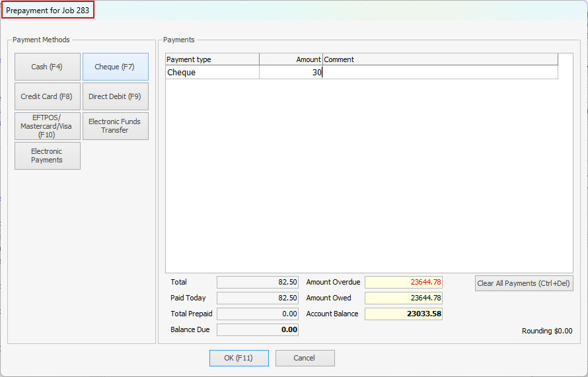Click the Paid Today field value

coord(258,298)
